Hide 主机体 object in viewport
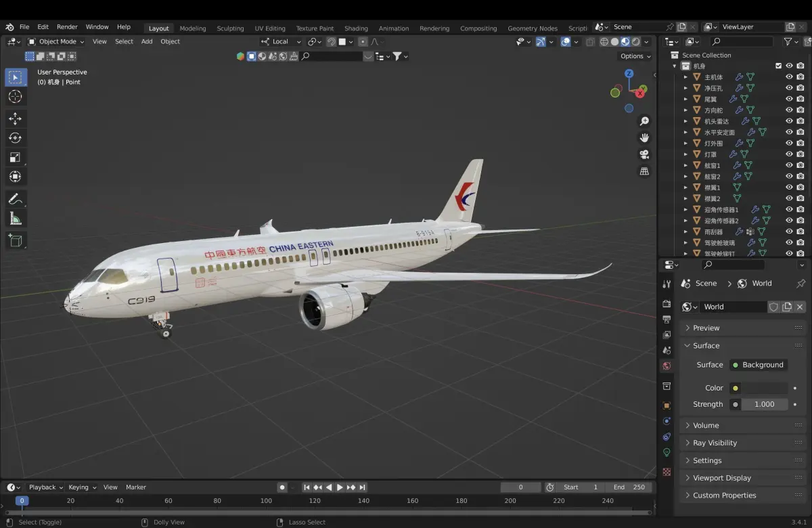 [789, 77]
